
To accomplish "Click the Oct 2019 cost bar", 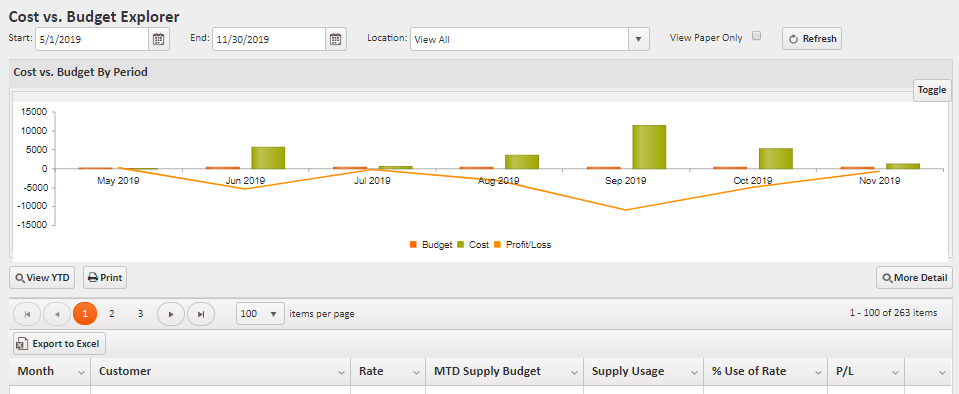I will [x=776, y=158].
